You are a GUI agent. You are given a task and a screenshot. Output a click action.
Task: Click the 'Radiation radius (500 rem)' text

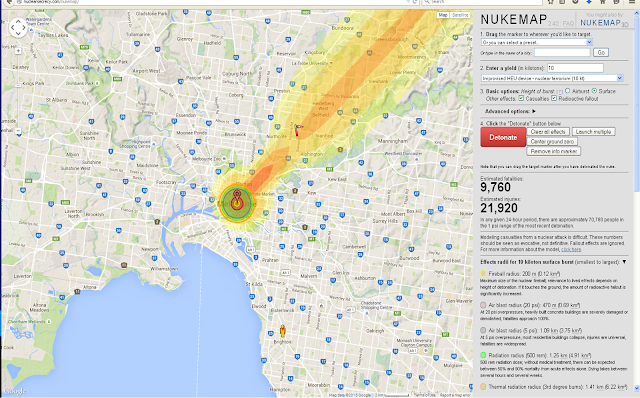519,356
